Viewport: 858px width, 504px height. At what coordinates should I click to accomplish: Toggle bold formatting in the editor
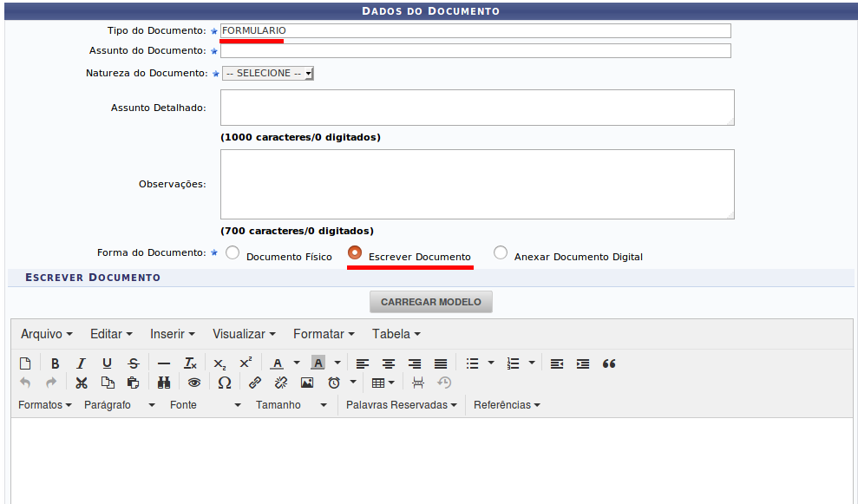pos(55,363)
